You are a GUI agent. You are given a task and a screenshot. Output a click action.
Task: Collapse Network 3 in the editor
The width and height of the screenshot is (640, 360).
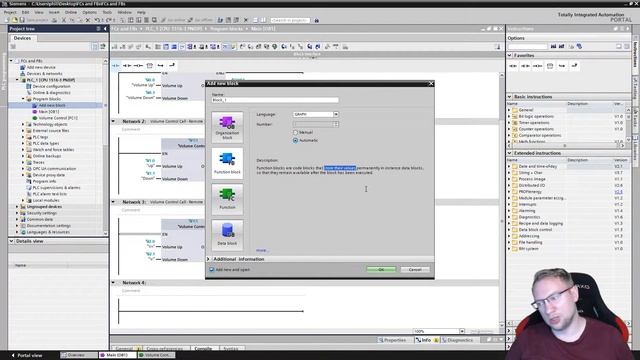(113, 202)
